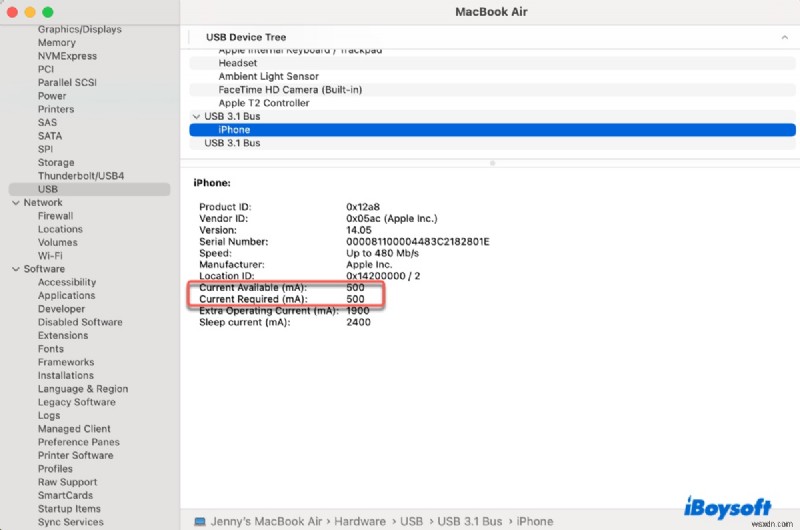Click Hardware in the path bar
The width and height of the screenshot is (800, 530).
pyautogui.click(x=360, y=521)
